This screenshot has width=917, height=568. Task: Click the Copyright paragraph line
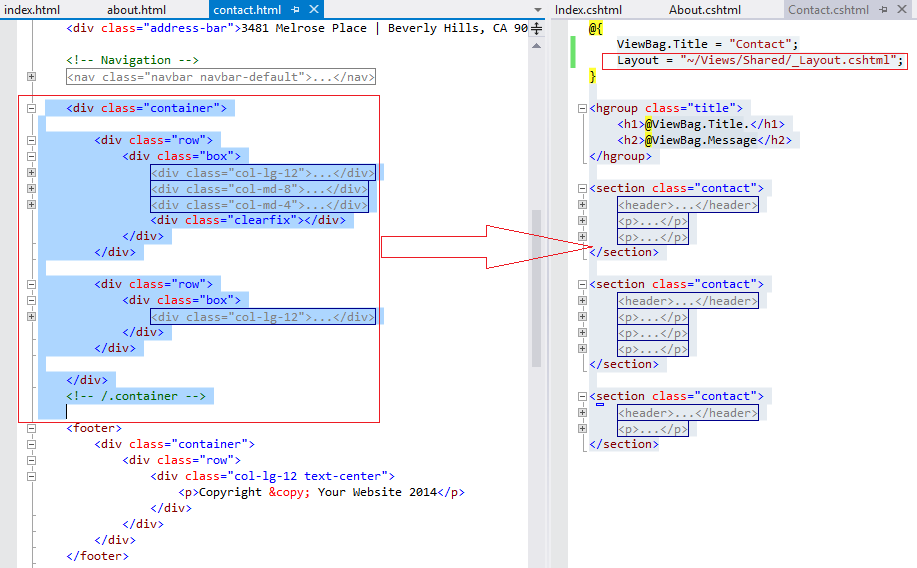tap(321, 492)
